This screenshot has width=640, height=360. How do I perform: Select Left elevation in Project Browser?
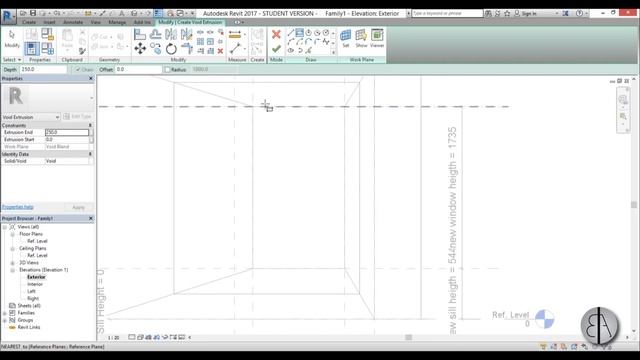pyautogui.click(x=31, y=291)
